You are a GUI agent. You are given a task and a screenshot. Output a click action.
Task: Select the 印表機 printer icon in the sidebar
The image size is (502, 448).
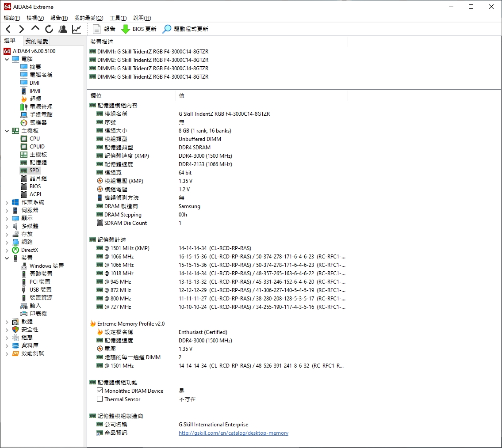(x=24, y=314)
